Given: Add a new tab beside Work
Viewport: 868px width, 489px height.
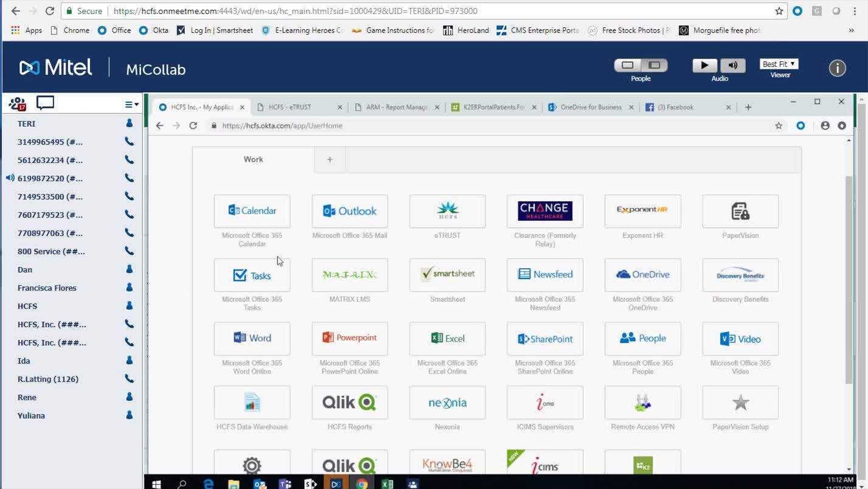Looking at the screenshot, I should 330,159.
